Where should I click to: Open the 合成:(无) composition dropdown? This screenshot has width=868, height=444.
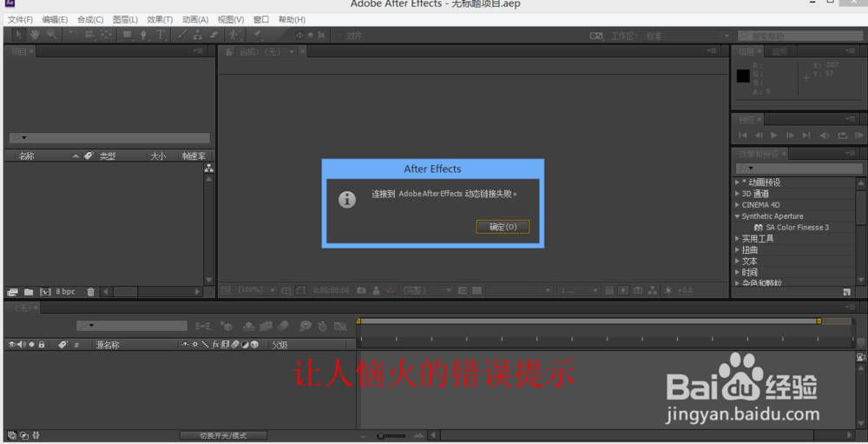pos(267,51)
